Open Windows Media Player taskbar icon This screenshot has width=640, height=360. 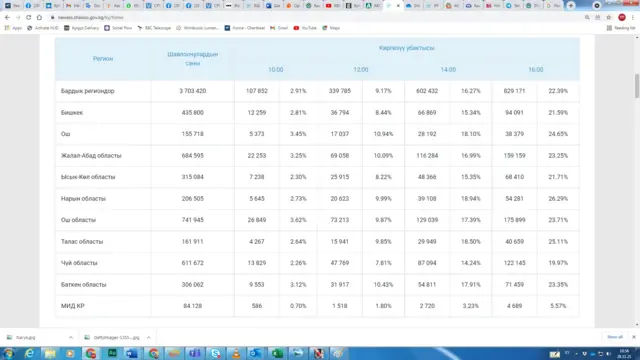pos(70,353)
